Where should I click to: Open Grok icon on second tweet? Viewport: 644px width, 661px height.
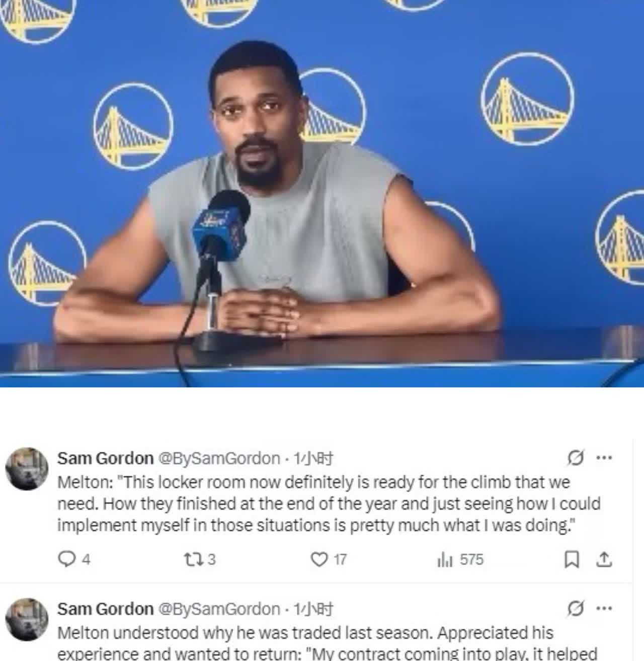coord(575,609)
